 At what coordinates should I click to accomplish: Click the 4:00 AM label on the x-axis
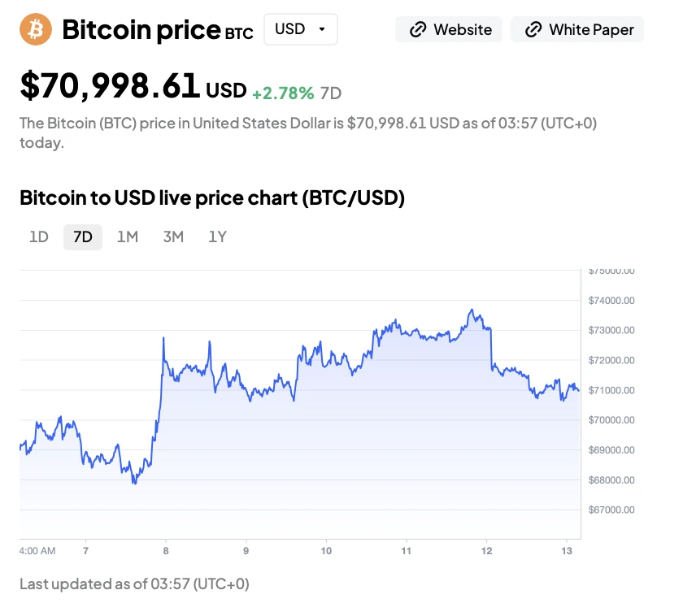pos(37,550)
